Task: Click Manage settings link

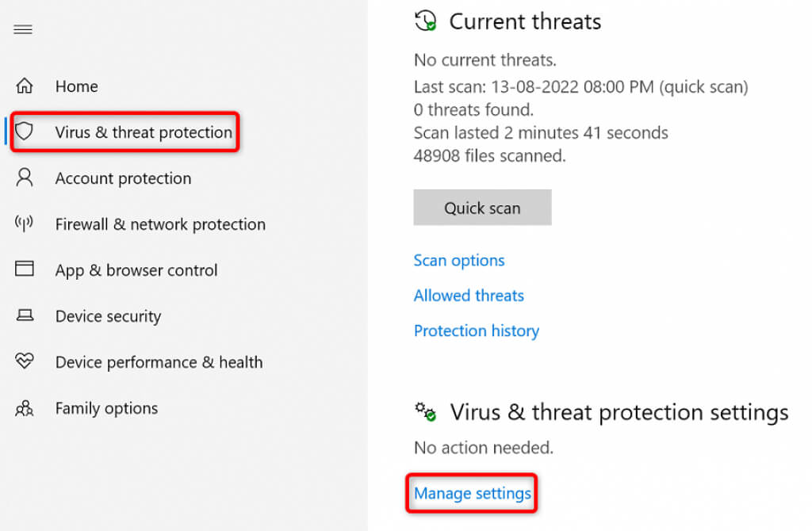Action: (473, 493)
